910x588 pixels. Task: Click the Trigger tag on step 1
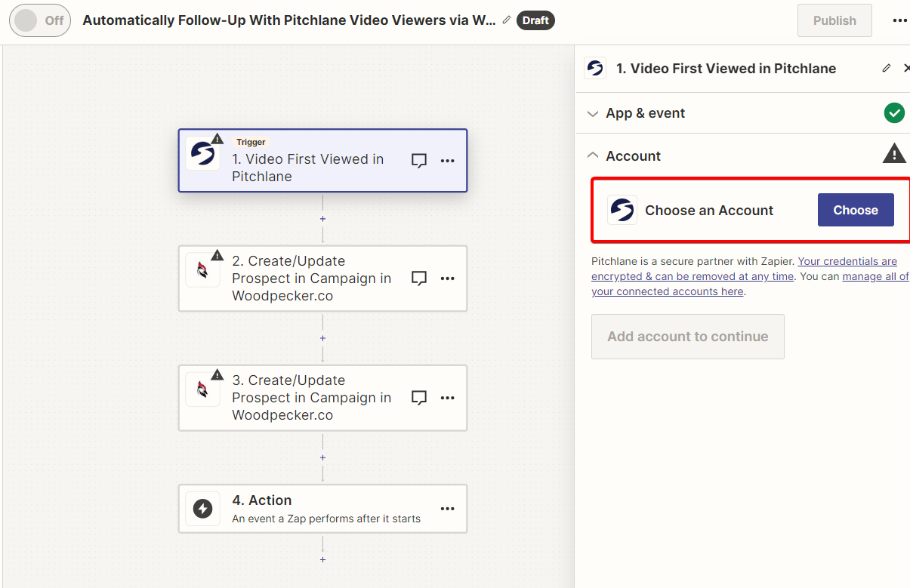(x=251, y=142)
